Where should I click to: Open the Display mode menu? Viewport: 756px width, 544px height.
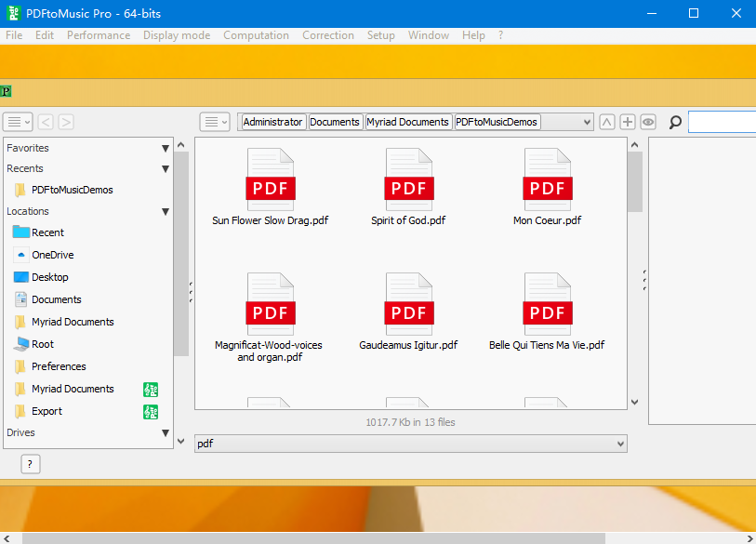176,34
